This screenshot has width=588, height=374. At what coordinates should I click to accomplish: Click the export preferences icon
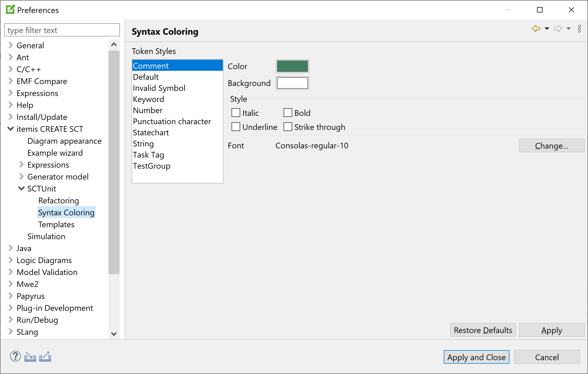point(45,356)
